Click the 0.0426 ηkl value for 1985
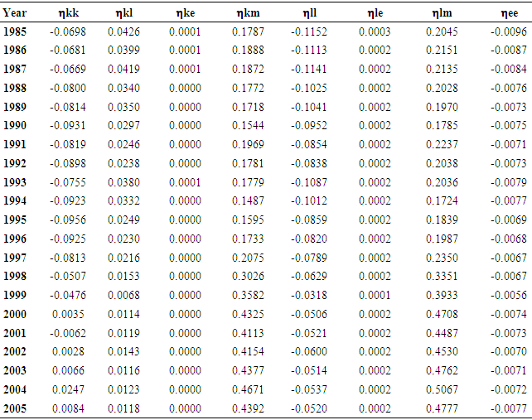The width and height of the screenshot is (532, 420). [x=124, y=31]
